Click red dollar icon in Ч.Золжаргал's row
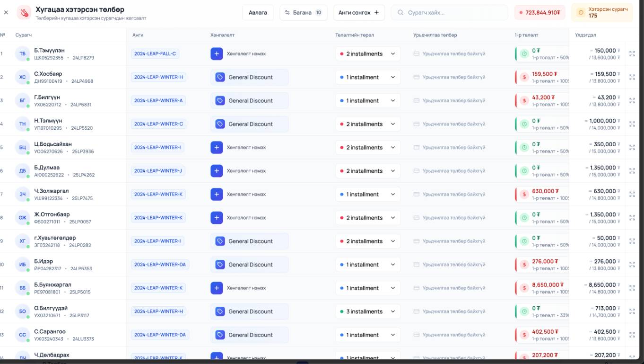 [x=524, y=195]
